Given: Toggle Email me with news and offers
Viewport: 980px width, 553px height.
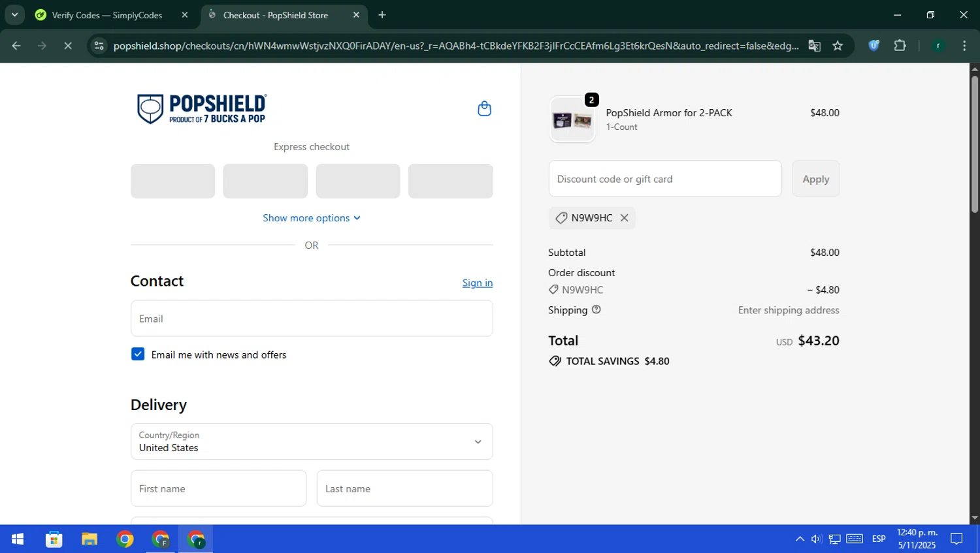Looking at the screenshot, I should pyautogui.click(x=138, y=354).
